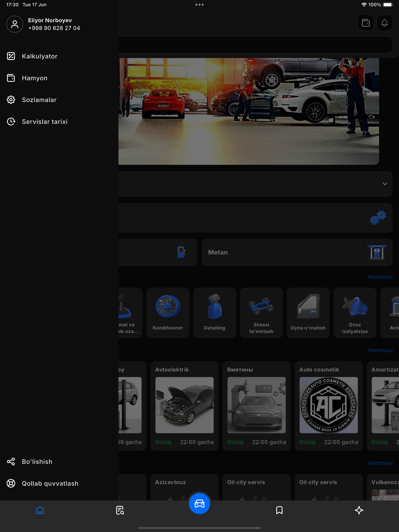399x532 pixels.
Task: Tap the garage banner image
Action: (249, 111)
